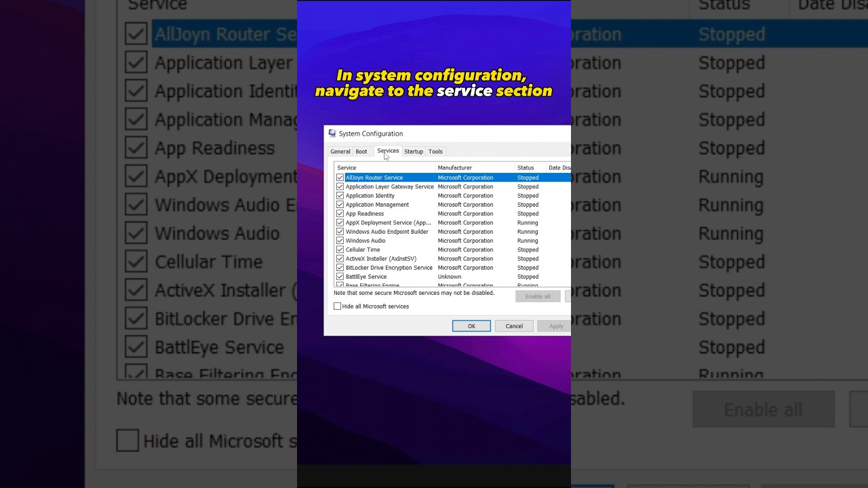Screen dimensions: 868x488
Task: Toggle the Cellular Time checkbox
Action: pyautogui.click(x=340, y=249)
